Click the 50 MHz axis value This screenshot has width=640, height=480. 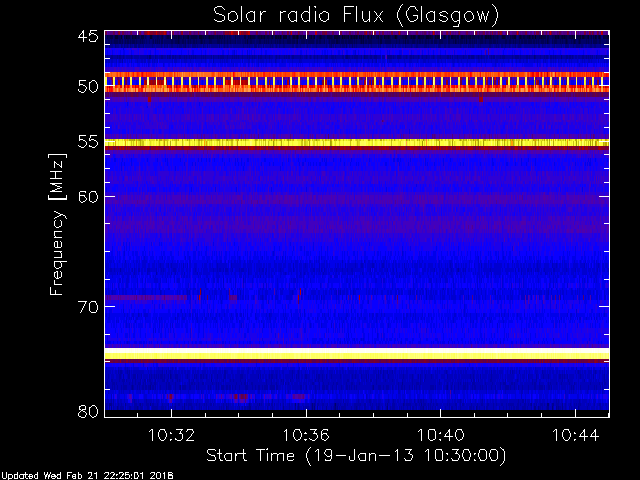[x=88, y=87]
